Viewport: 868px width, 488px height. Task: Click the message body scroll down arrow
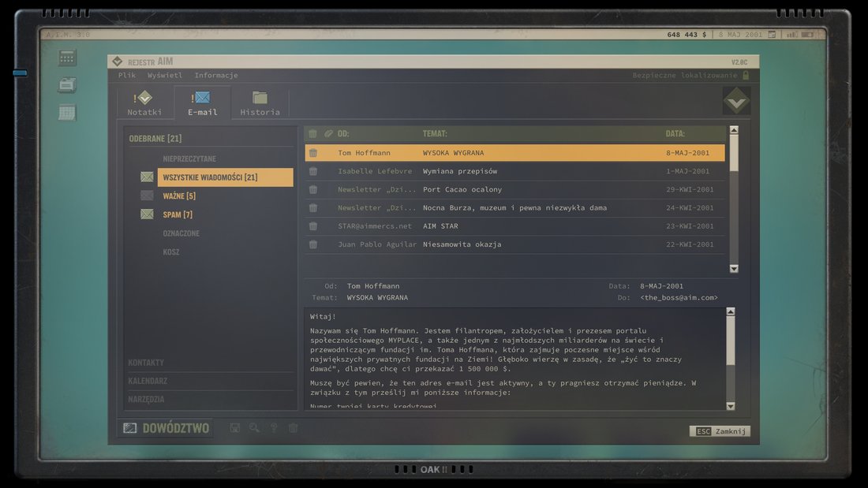(731, 406)
